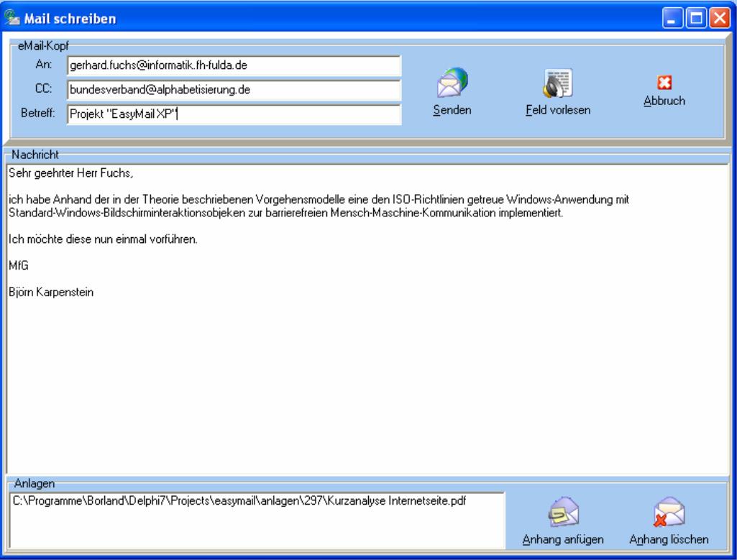
Task: Place cursor in the Betreff subject field
Action: point(233,115)
